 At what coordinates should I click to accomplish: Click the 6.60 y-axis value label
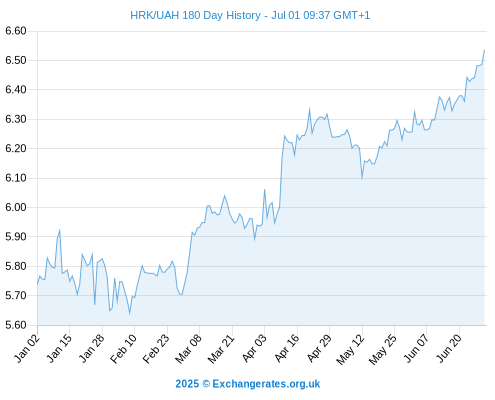16,31
